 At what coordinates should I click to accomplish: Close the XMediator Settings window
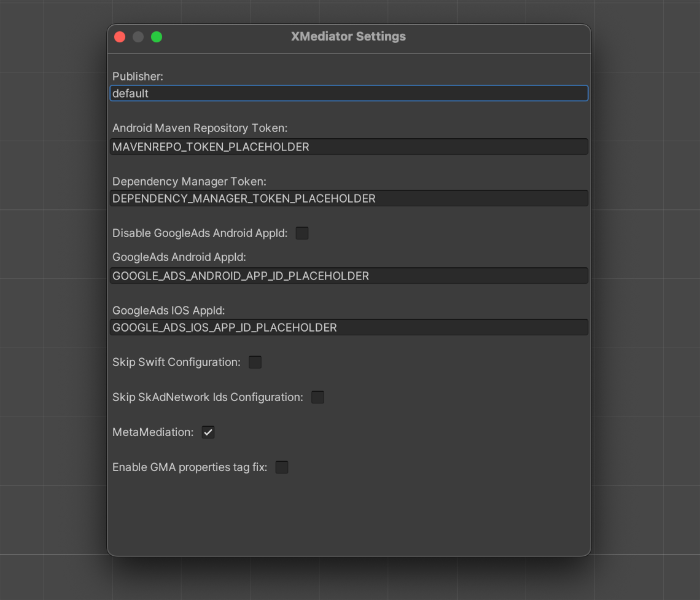coord(120,37)
